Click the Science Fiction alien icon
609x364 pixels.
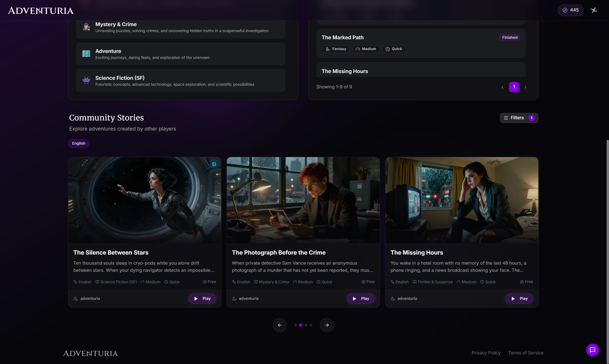tap(86, 80)
